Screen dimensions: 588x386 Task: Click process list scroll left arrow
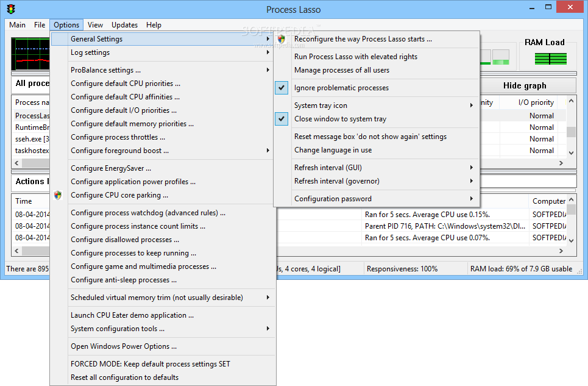pyautogui.click(x=16, y=163)
